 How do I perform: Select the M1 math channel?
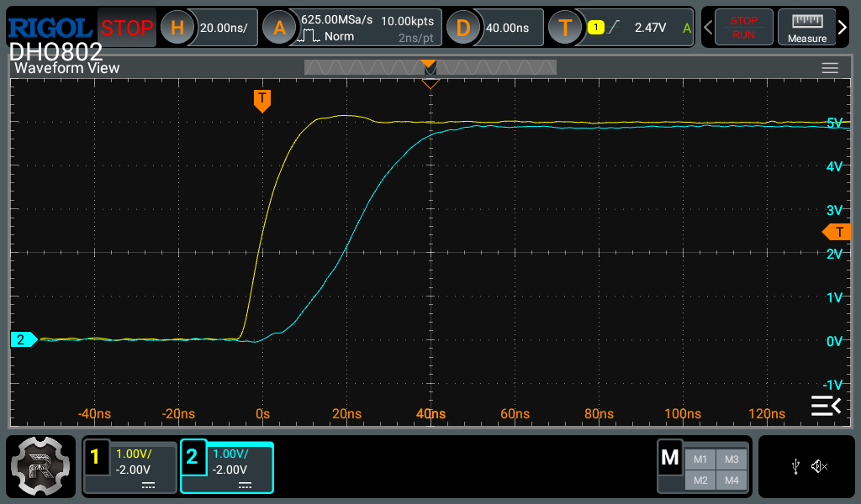pyautogui.click(x=700, y=459)
